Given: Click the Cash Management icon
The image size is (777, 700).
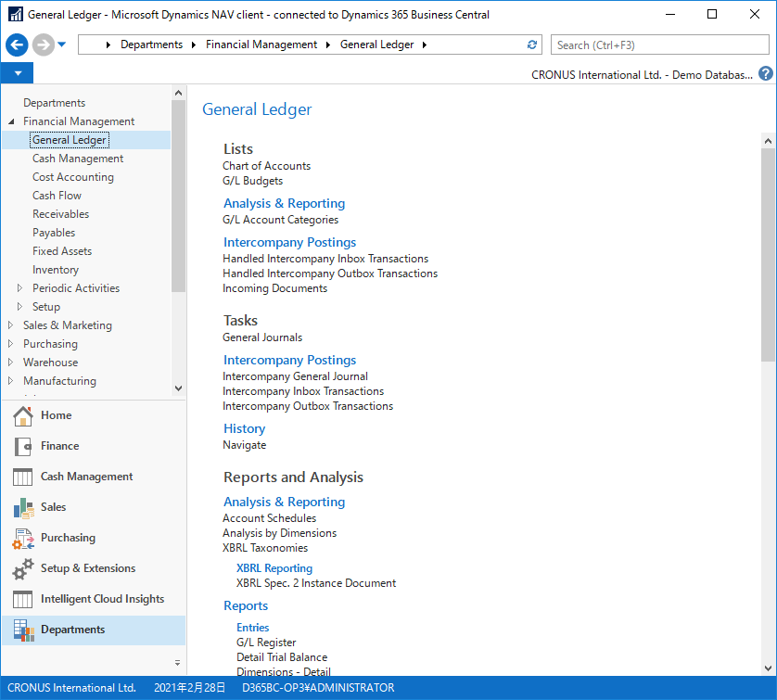Looking at the screenshot, I should point(23,477).
